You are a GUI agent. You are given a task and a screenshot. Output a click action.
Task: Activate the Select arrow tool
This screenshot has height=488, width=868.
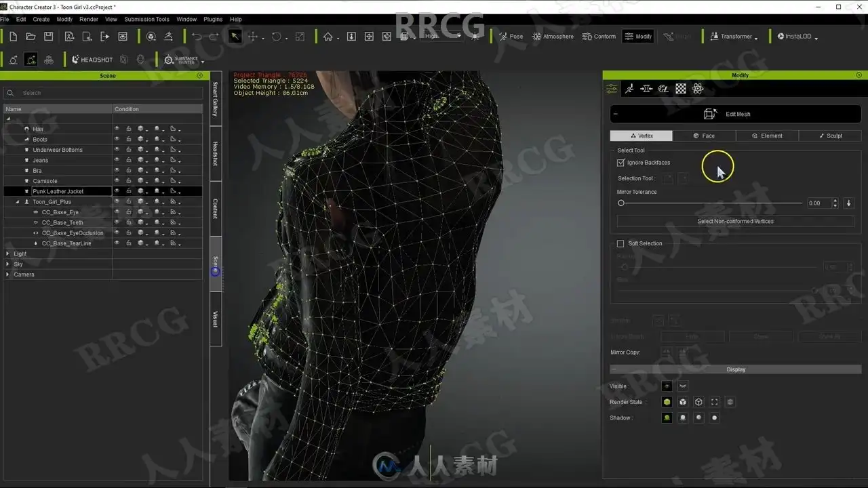(235, 37)
